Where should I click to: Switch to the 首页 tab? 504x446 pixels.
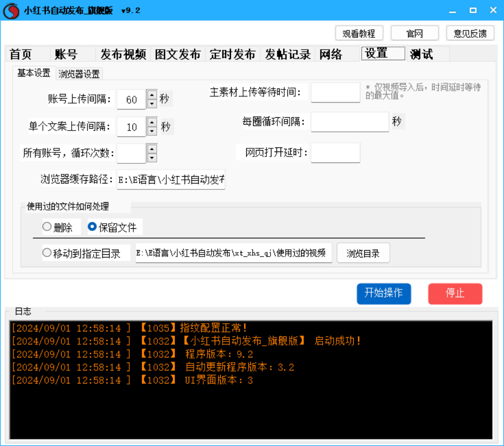[x=27, y=54]
